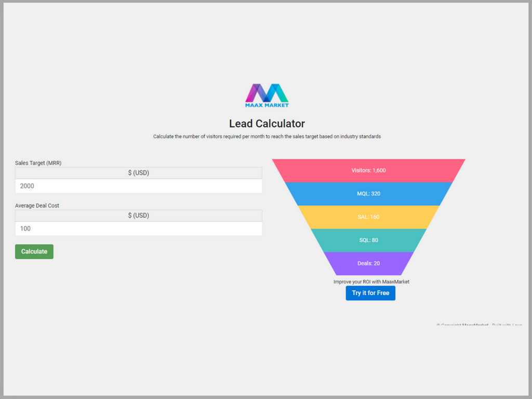Viewport: 532px width, 399px height.
Task: Click the Lead Calculator heading
Action: (x=267, y=124)
